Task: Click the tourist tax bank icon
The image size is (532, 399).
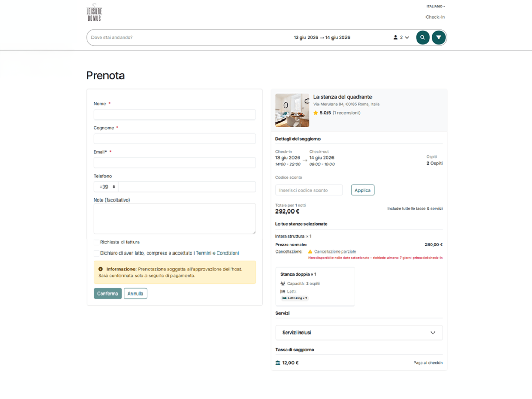Action: [x=277, y=363]
